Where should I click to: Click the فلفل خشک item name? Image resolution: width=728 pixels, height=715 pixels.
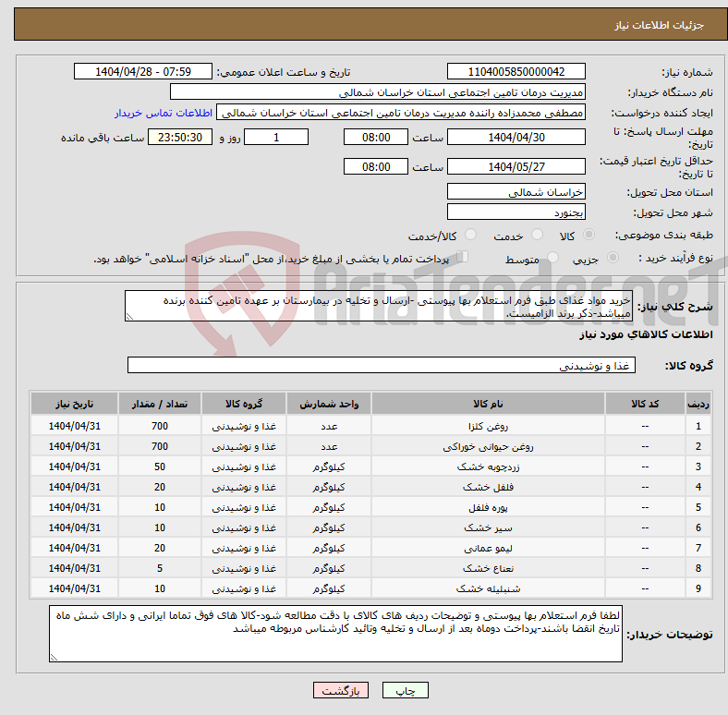click(x=488, y=488)
